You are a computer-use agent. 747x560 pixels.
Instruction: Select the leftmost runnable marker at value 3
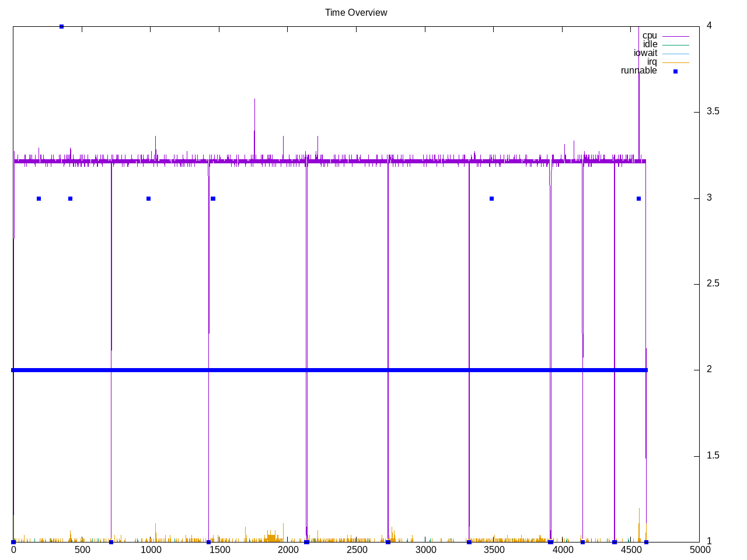[39, 198]
